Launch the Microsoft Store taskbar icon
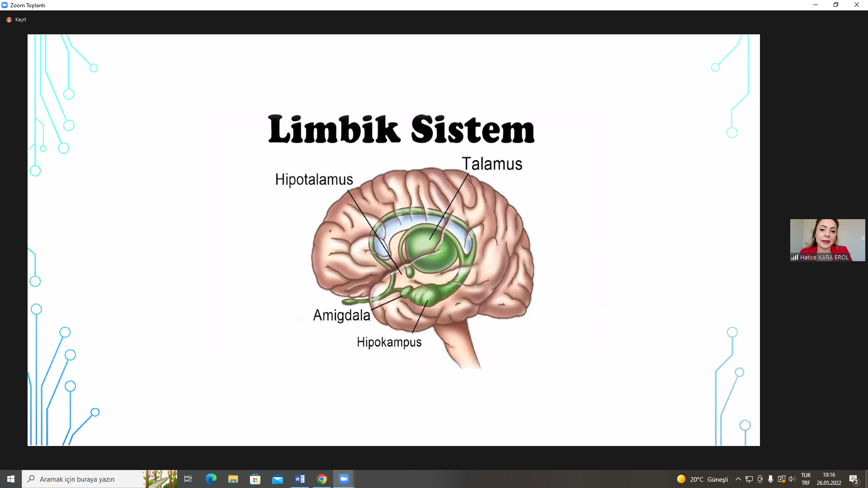 click(255, 479)
